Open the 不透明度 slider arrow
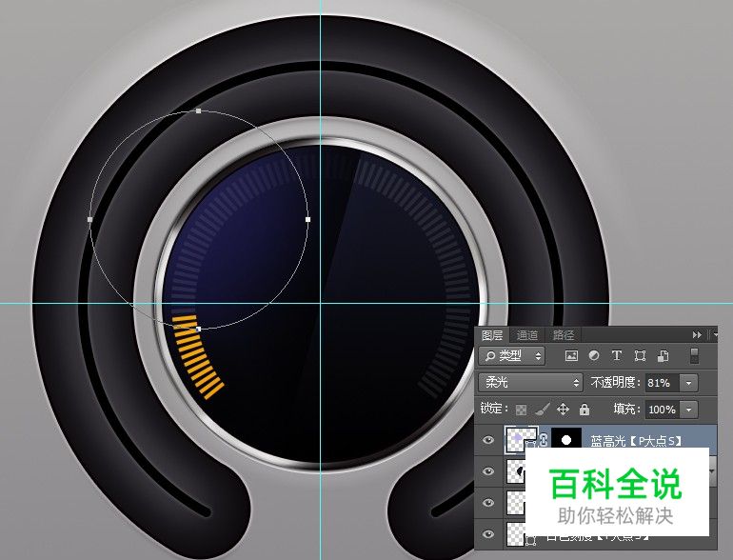Screen dimensions: 733x560 [688, 383]
